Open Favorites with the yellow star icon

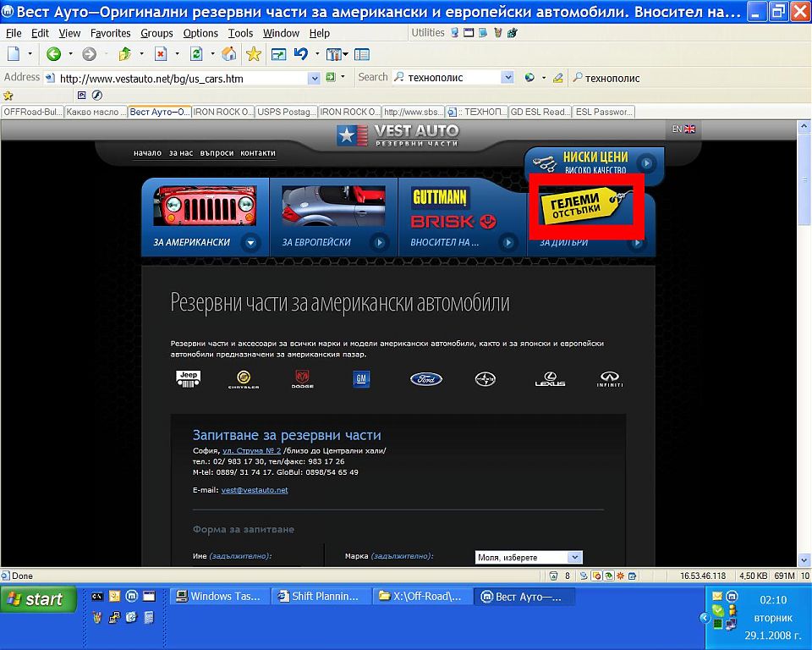(253, 54)
